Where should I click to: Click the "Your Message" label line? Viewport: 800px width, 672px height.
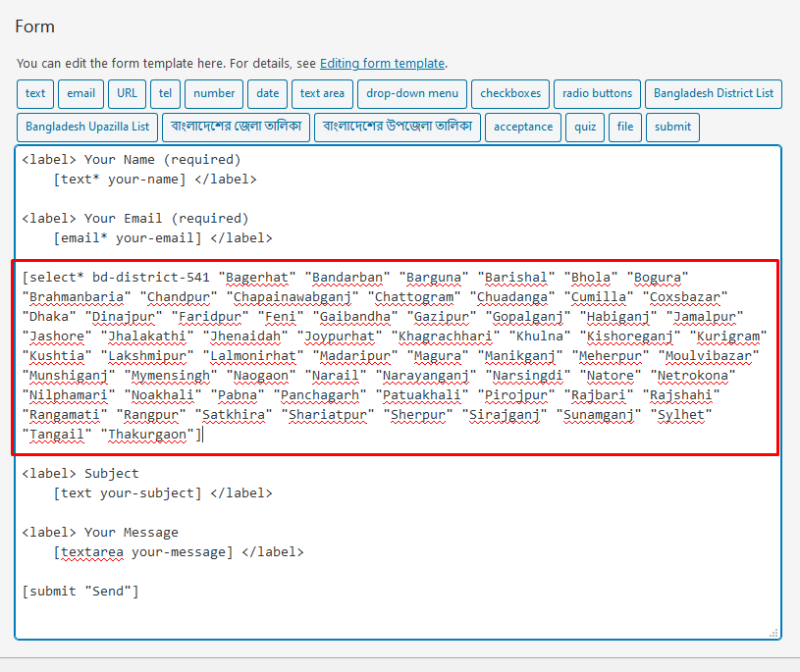point(100,533)
